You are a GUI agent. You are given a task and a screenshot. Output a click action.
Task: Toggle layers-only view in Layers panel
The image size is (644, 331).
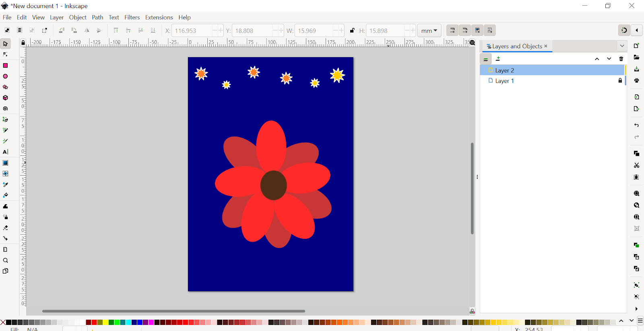(486, 59)
